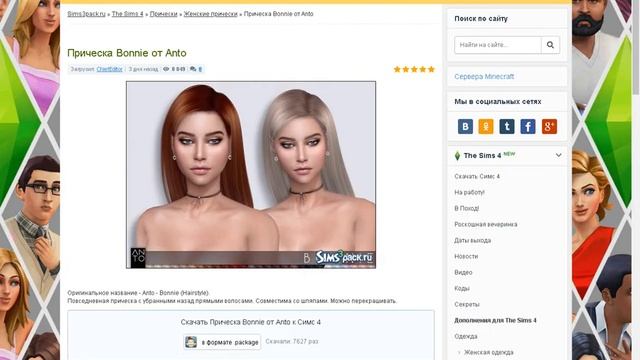Open Sims3pack.ru breadcrumb link
The image size is (640, 360).
coord(87,14)
